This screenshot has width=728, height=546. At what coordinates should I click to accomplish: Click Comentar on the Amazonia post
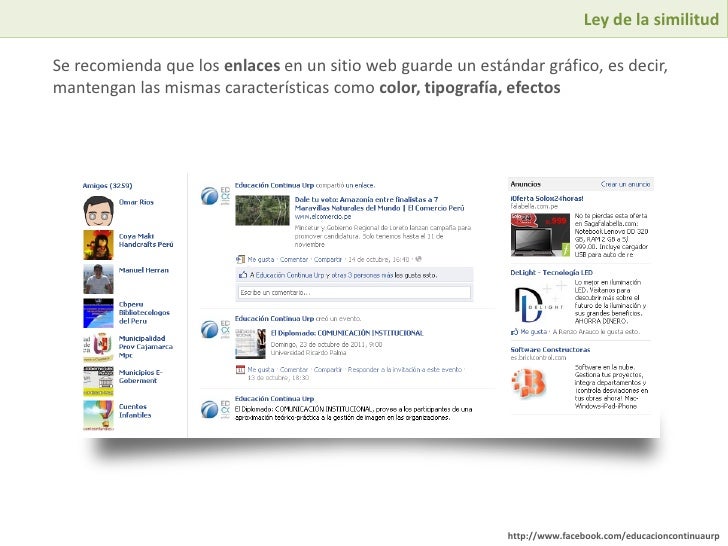point(294,260)
